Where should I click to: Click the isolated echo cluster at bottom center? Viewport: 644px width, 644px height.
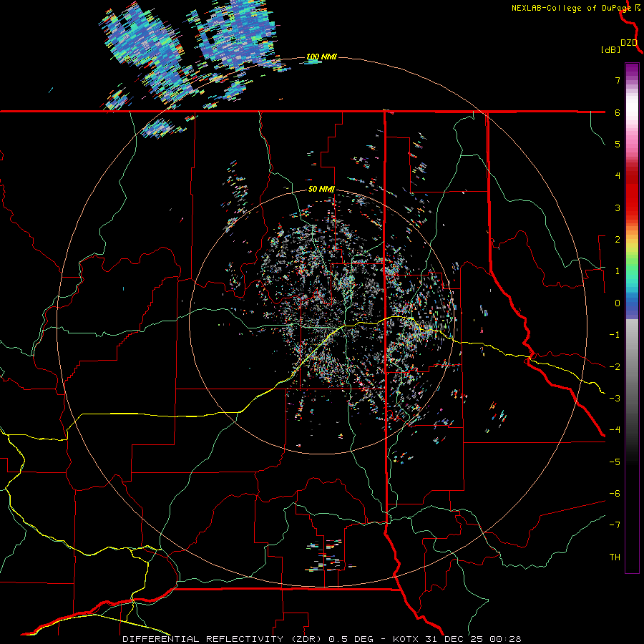[328, 555]
